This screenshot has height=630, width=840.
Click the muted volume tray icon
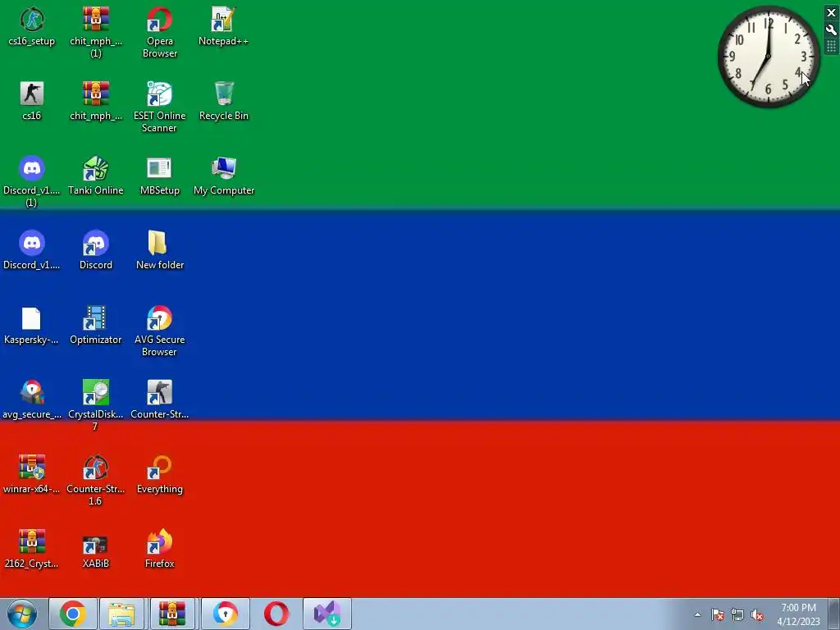[x=757, y=614]
